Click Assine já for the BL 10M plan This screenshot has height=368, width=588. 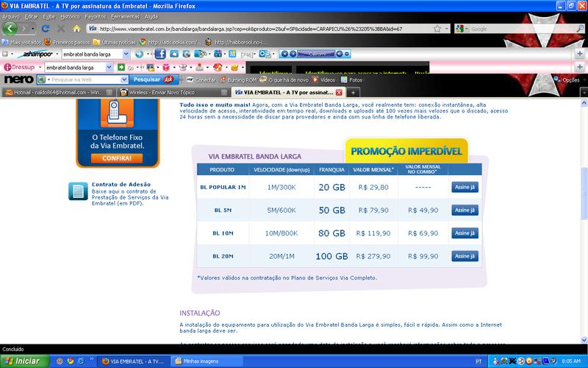pyautogui.click(x=465, y=233)
